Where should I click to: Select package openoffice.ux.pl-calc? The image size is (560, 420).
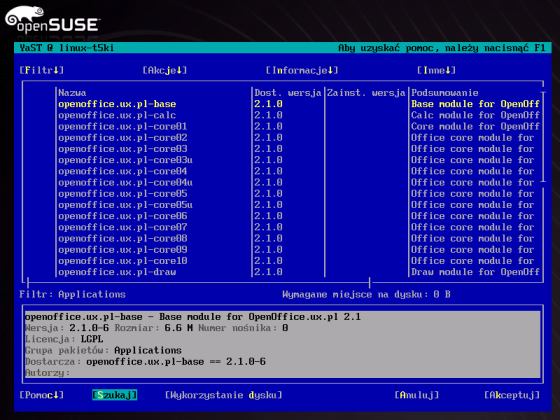pyautogui.click(x=117, y=115)
